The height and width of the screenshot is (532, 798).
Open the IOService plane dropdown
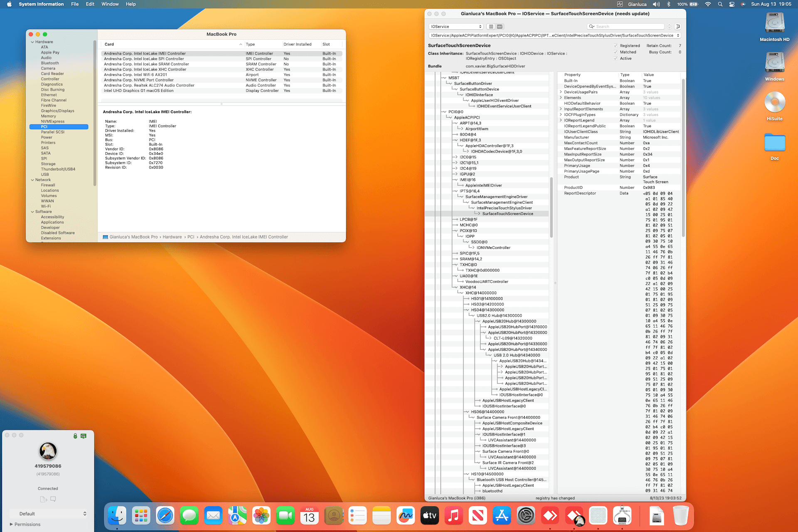[456, 27]
